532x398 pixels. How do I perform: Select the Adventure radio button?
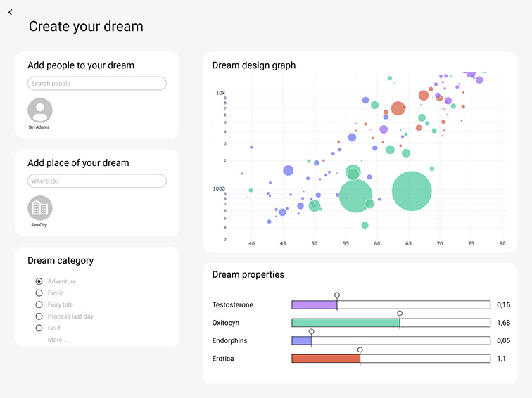[39, 281]
